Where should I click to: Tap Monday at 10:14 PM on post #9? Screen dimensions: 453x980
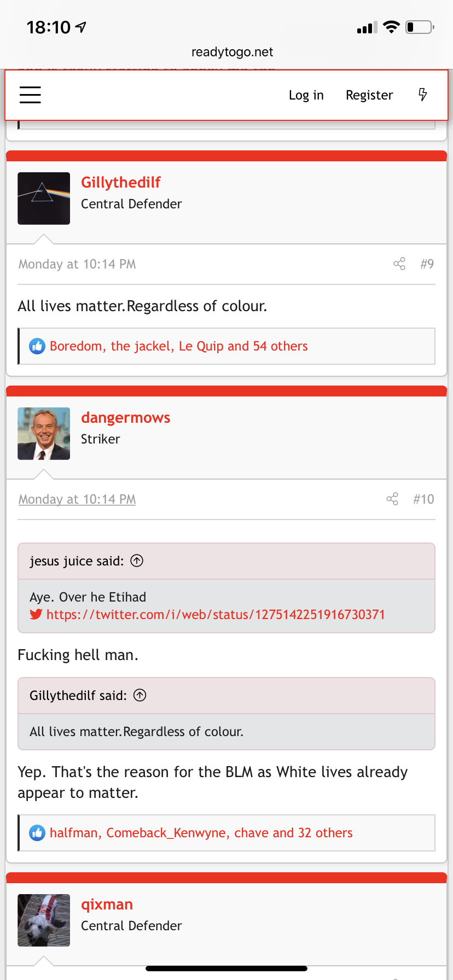tap(77, 264)
